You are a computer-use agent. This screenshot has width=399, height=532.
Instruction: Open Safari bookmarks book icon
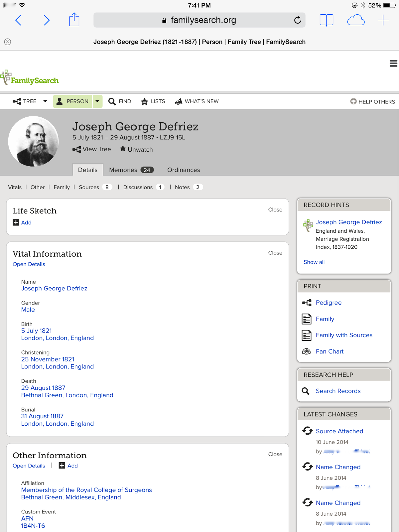[x=326, y=20]
